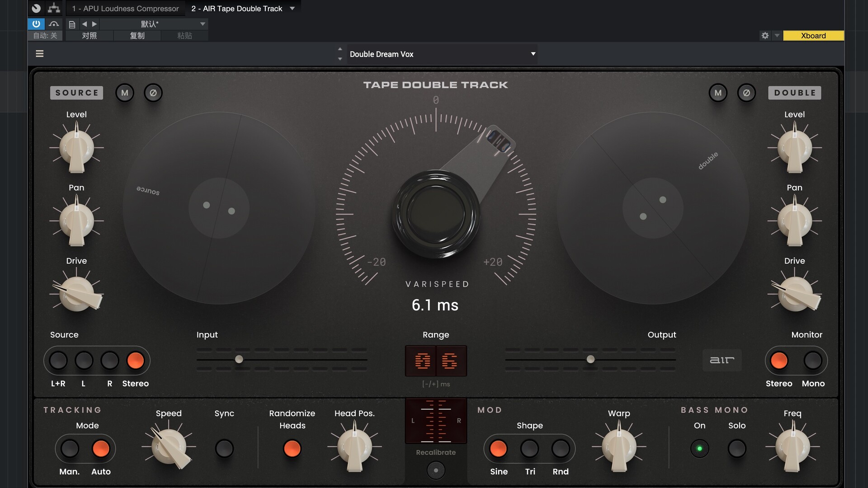The width and height of the screenshot is (868, 488).
Task: Click the 复制 copy button
Action: [137, 36]
